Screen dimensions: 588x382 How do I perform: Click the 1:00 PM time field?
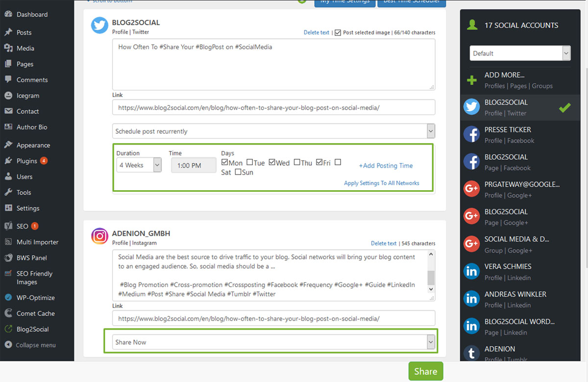pos(194,165)
